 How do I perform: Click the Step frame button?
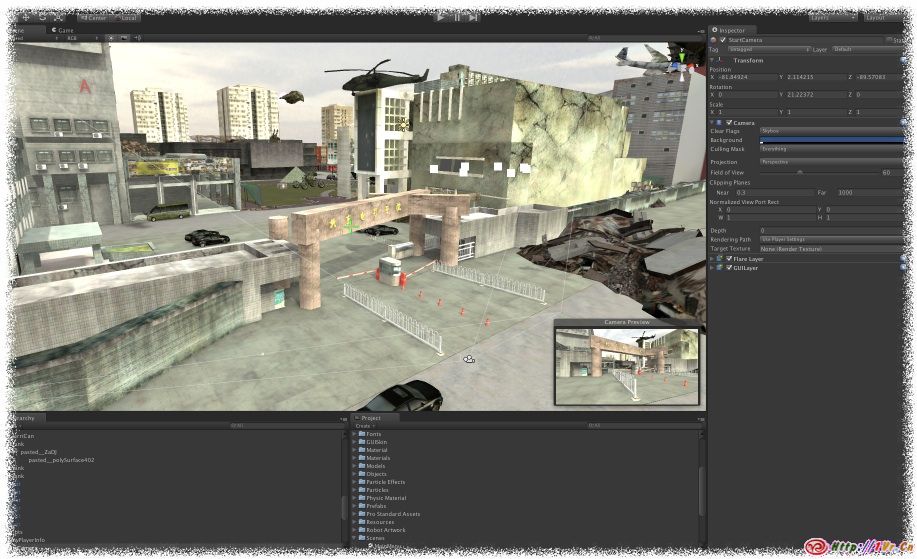pos(473,16)
